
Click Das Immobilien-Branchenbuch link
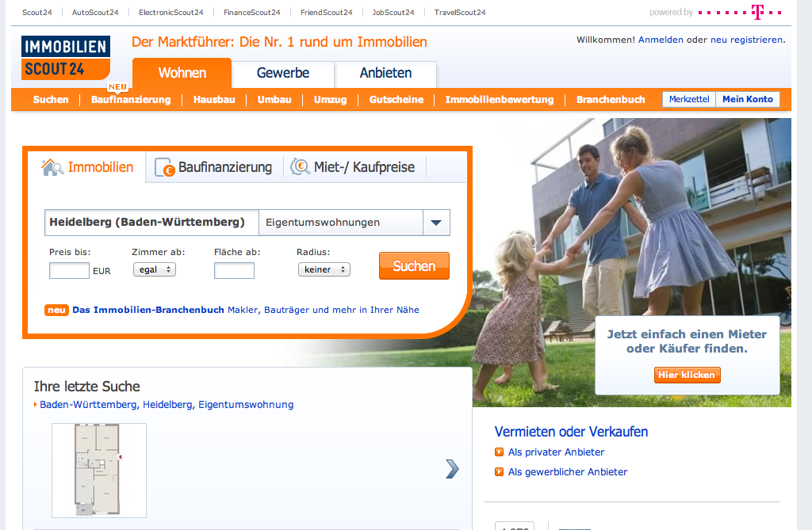(x=148, y=310)
